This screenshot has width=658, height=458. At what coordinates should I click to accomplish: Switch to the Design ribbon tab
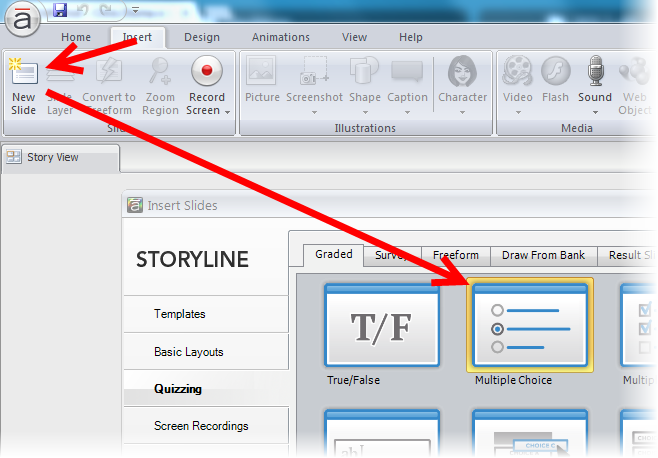[202, 37]
